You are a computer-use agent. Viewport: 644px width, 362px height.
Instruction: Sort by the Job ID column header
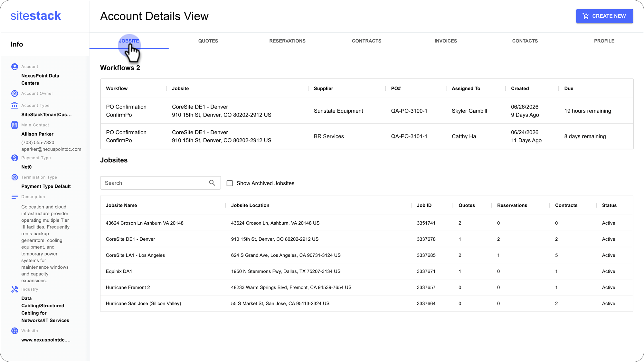[x=424, y=205]
